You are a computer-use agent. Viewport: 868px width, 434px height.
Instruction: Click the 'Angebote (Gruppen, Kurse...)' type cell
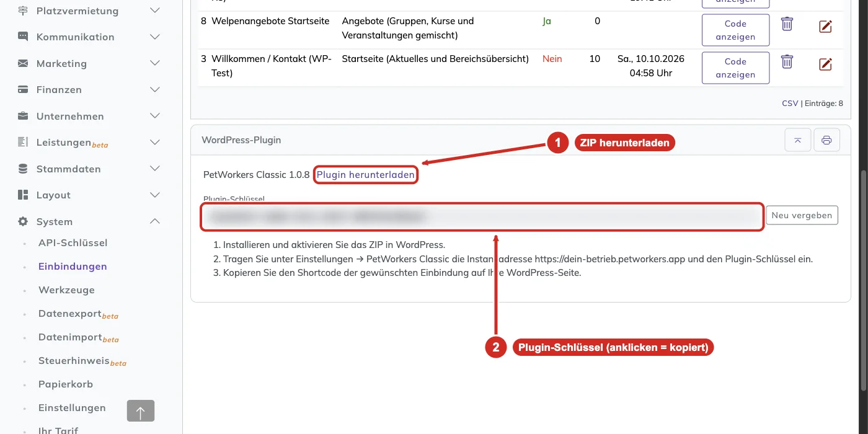click(x=408, y=28)
